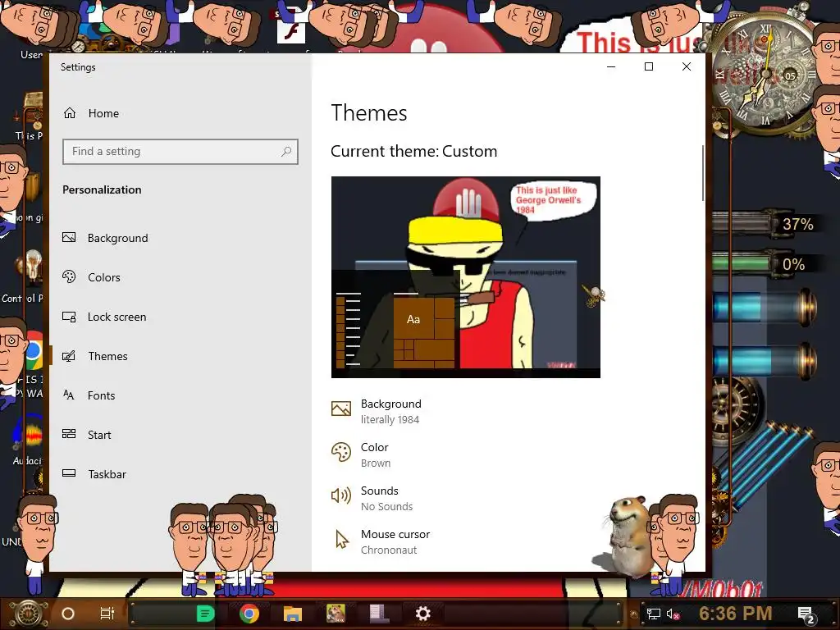This screenshot has height=630, width=840.
Task: Open the hamster box app on taskbar
Action: [336, 614]
